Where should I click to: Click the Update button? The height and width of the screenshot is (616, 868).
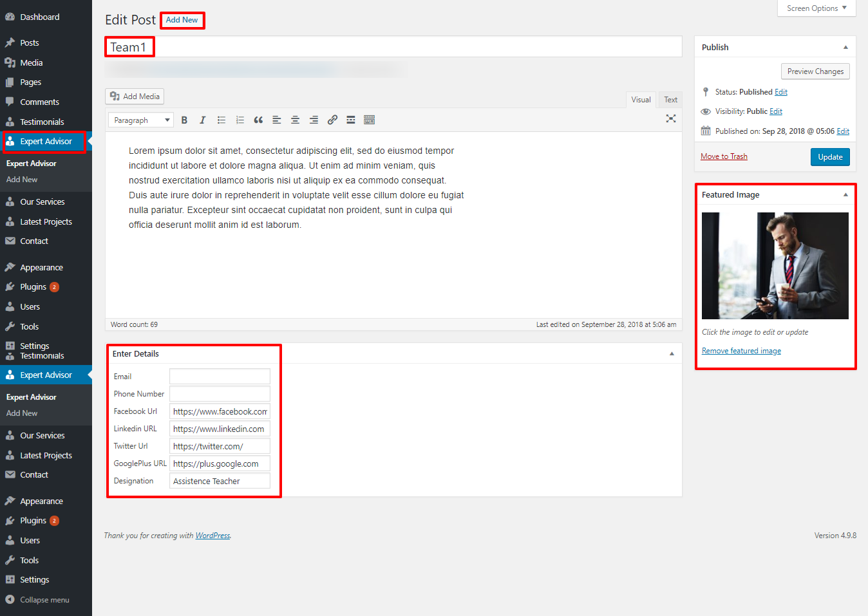tap(829, 157)
